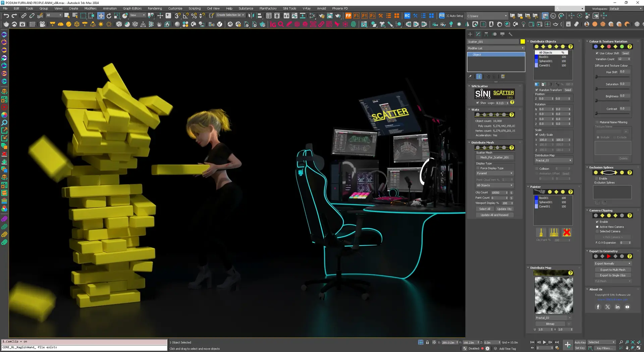Click Export to Multi Mesh button
This screenshot has width=644, height=352.
(x=612, y=270)
